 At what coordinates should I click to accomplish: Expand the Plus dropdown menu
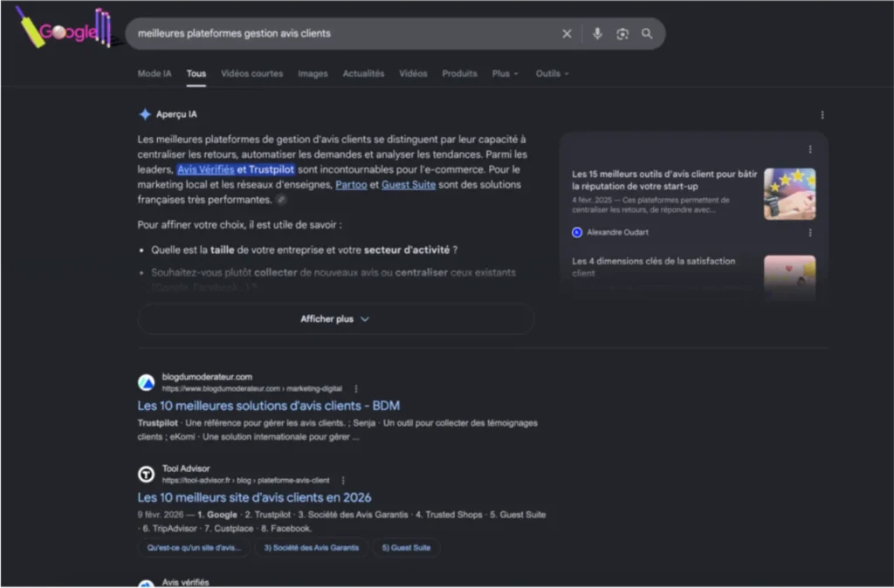[505, 73]
